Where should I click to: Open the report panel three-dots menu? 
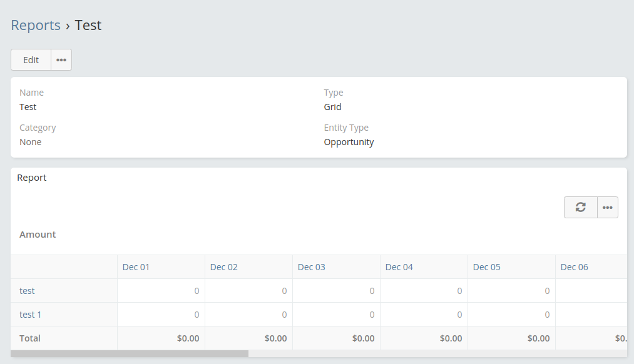(x=607, y=207)
